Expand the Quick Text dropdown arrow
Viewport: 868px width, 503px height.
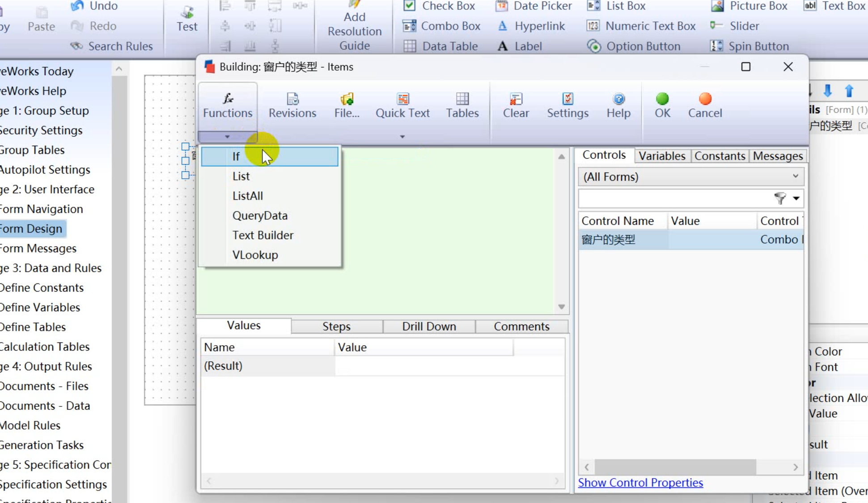[x=402, y=137]
